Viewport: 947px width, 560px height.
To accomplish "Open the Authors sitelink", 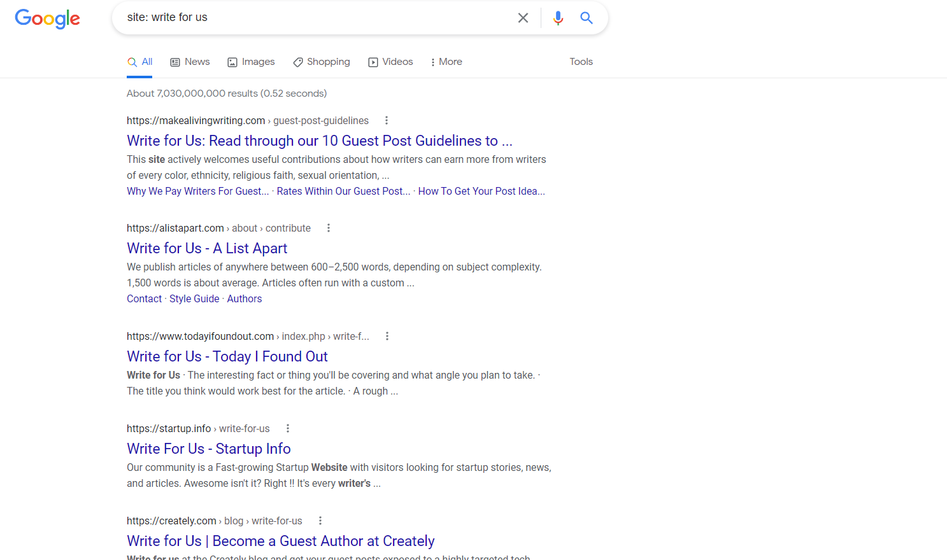I will point(245,298).
